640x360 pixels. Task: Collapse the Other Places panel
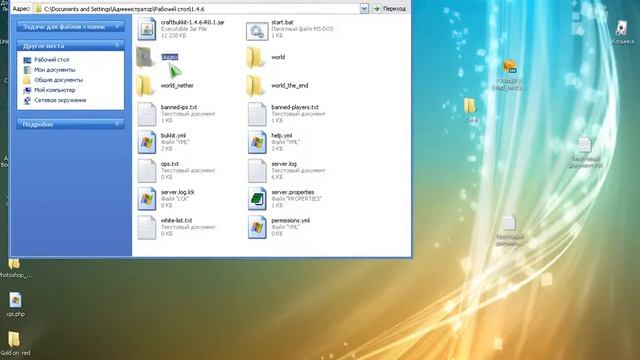(x=117, y=45)
